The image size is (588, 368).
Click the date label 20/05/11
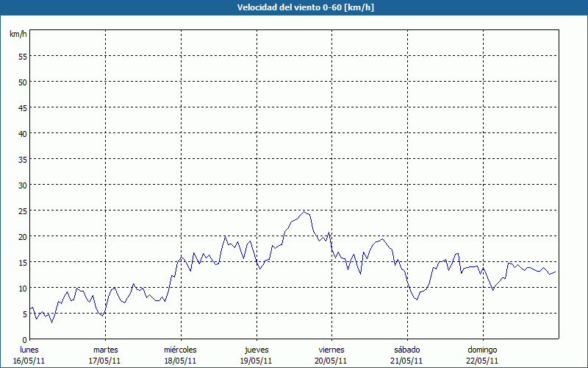click(331, 361)
